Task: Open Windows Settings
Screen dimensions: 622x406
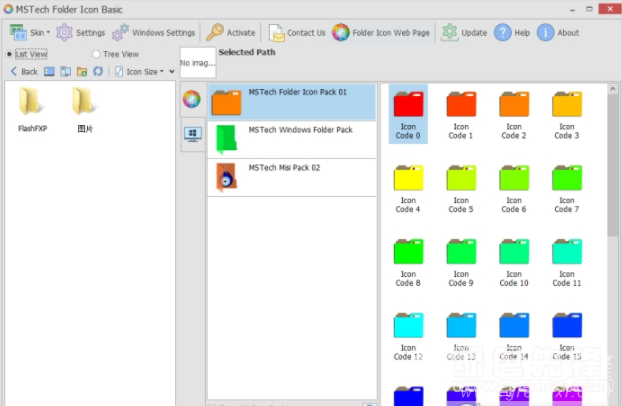Action: coord(154,33)
